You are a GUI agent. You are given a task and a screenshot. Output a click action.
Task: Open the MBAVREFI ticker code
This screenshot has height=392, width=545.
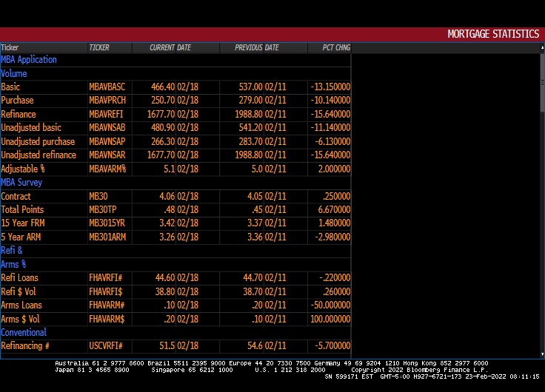(x=107, y=115)
